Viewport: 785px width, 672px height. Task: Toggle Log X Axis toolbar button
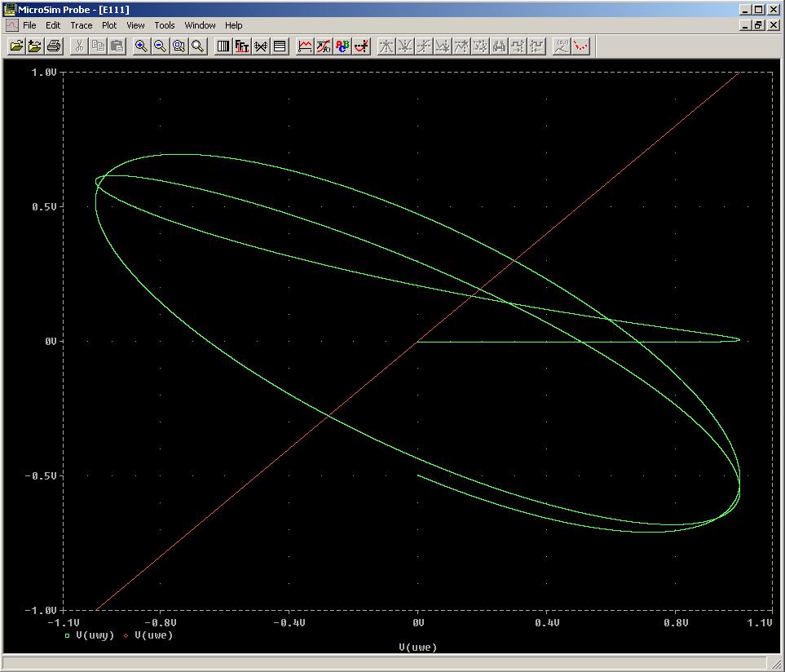point(223,46)
